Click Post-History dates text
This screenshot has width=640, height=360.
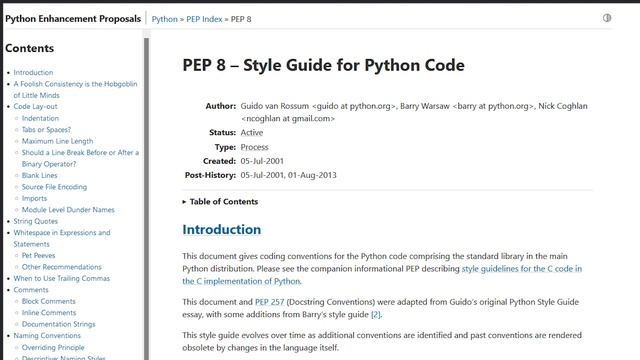click(288, 175)
